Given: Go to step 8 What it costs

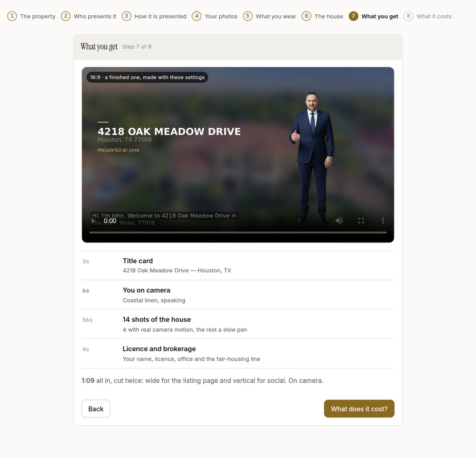Looking at the screenshot, I should [x=428, y=16].
